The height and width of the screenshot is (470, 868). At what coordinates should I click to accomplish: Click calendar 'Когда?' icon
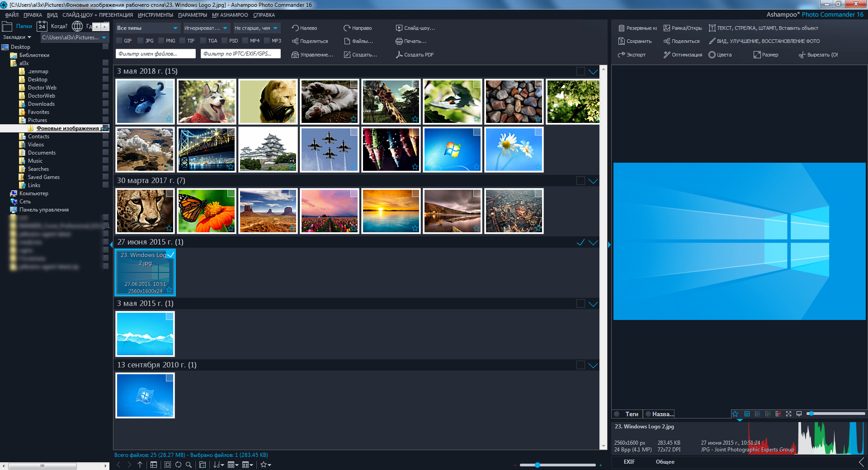[x=42, y=26]
